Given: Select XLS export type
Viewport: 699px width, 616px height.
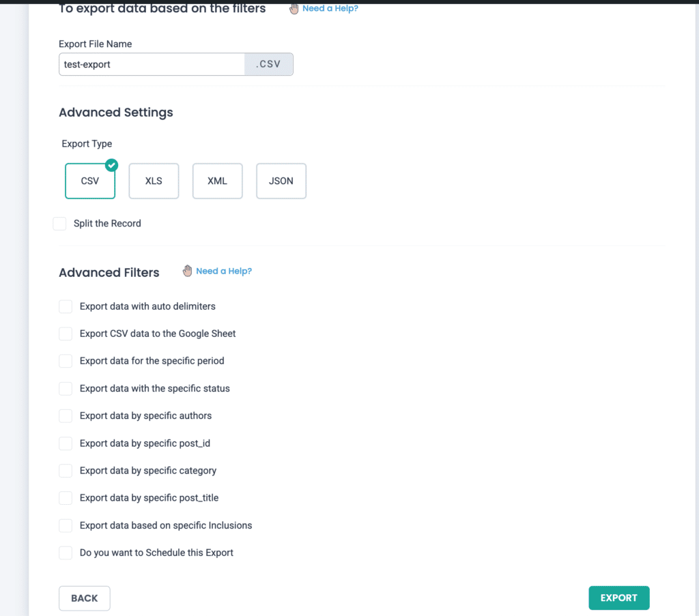Looking at the screenshot, I should point(154,181).
